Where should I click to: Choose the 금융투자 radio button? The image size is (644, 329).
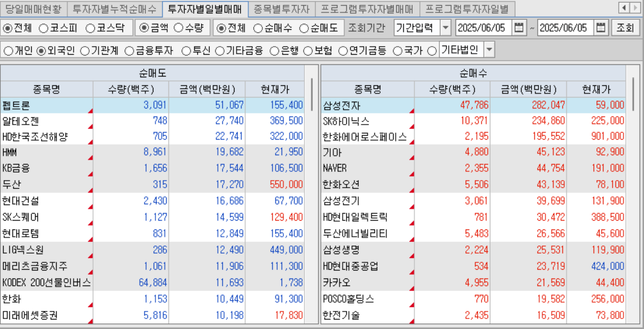(129, 51)
